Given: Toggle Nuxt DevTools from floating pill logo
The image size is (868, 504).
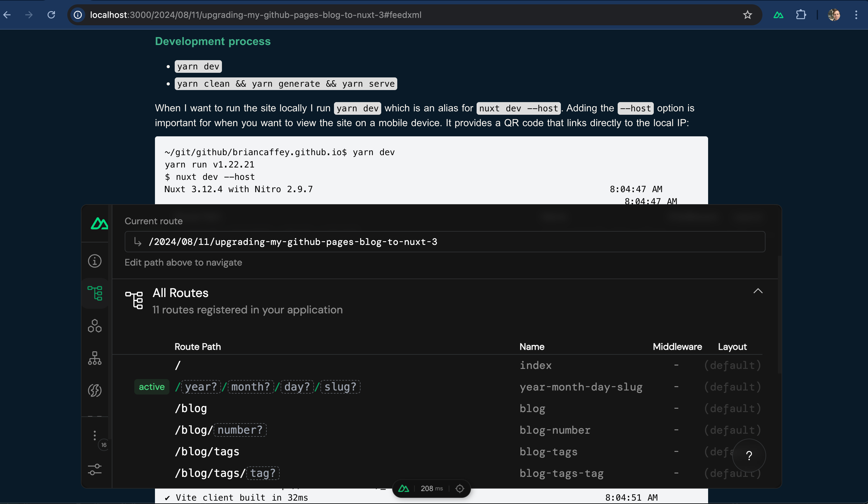Looking at the screenshot, I should pos(404,489).
